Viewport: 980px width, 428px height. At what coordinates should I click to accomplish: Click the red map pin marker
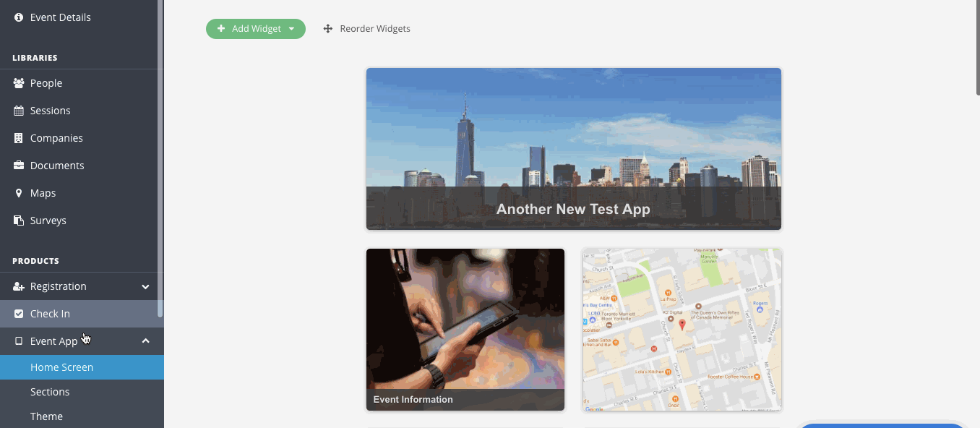pyautogui.click(x=682, y=325)
